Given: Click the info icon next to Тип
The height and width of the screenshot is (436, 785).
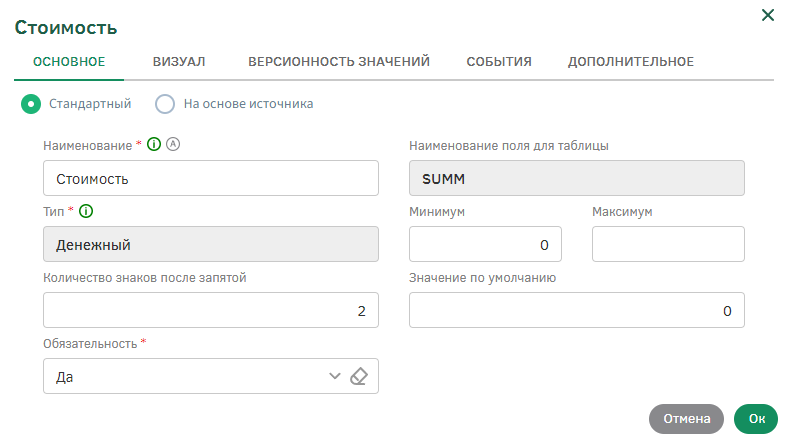Looking at the screenshot, I should 86,212.
